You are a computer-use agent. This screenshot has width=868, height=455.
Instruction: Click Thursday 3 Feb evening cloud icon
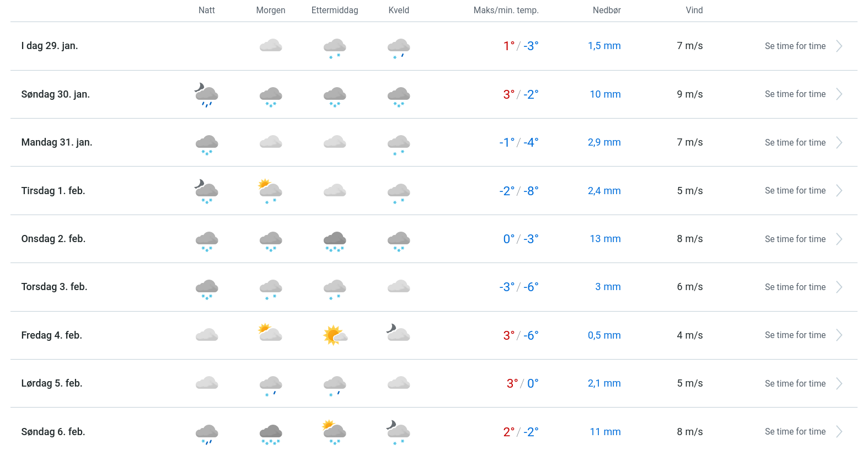pyautogui.click(x=399, y=286)
